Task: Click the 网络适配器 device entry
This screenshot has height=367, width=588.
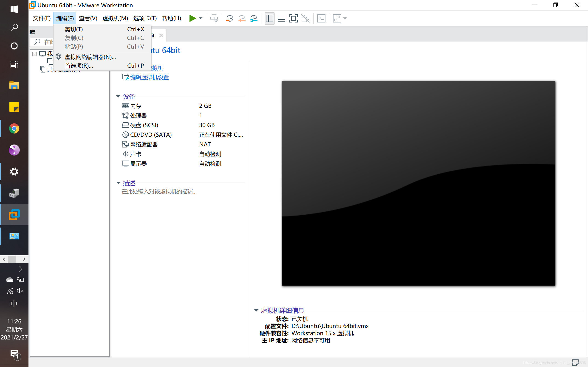Action: coord(144,145)
